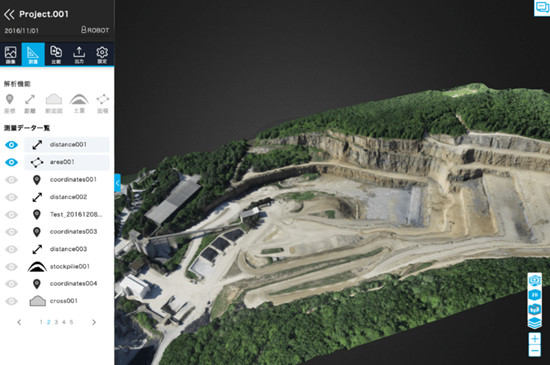The width and height of the screenshot is (550, 365).
Task: Open the settings gear tab
Action: 102,54
